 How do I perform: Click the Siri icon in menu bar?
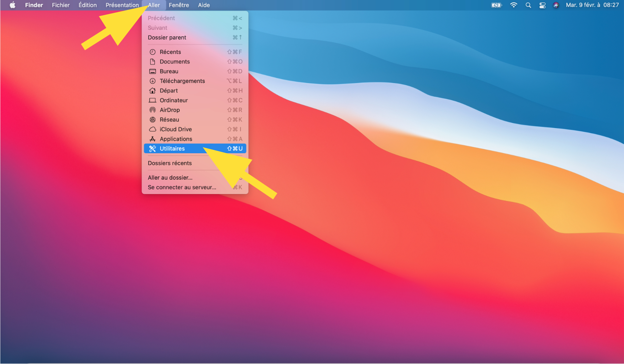[x=556, y=5]
